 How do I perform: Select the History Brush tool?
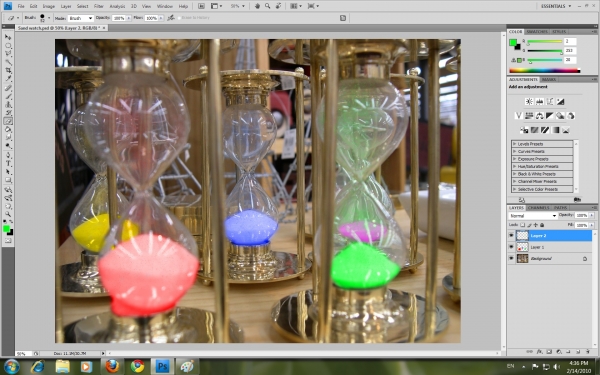tap(8, 113)
